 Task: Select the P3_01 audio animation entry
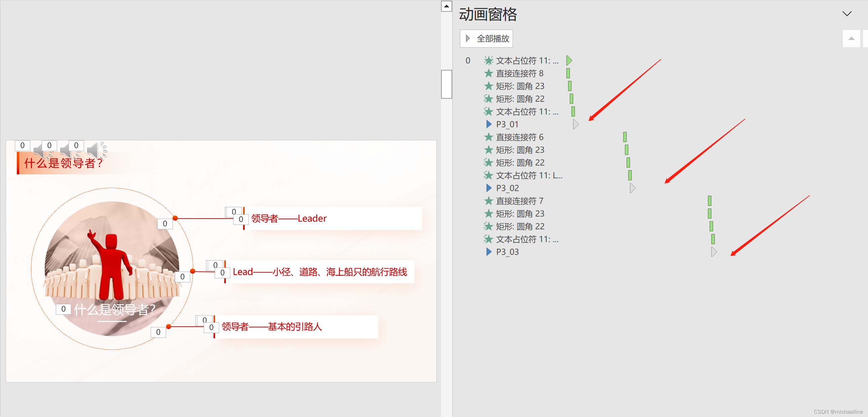pos(507,125)
